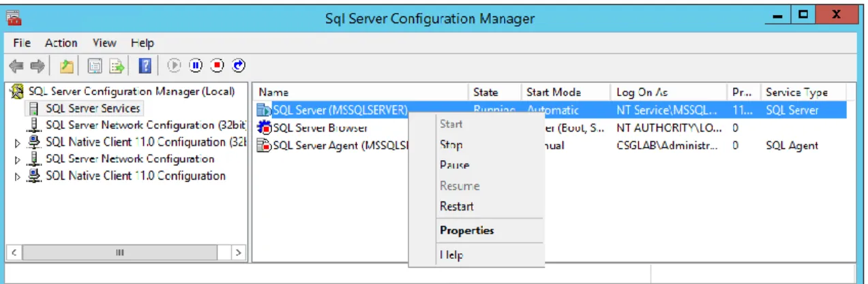Sort by the Log On As column header
The height and width of the screenshot is (284, 868).
click(x=669, y=92)
